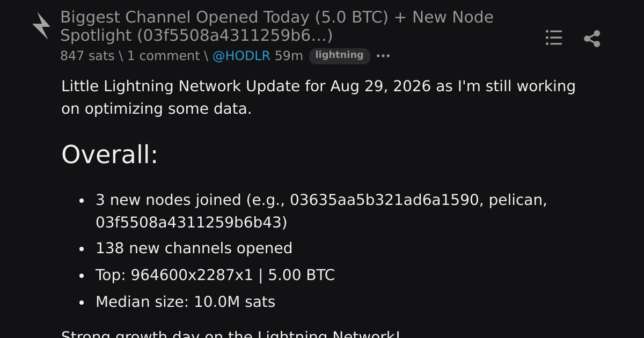
Task: Select the 138 new channels opened line
Action: (x=194, y=248)
